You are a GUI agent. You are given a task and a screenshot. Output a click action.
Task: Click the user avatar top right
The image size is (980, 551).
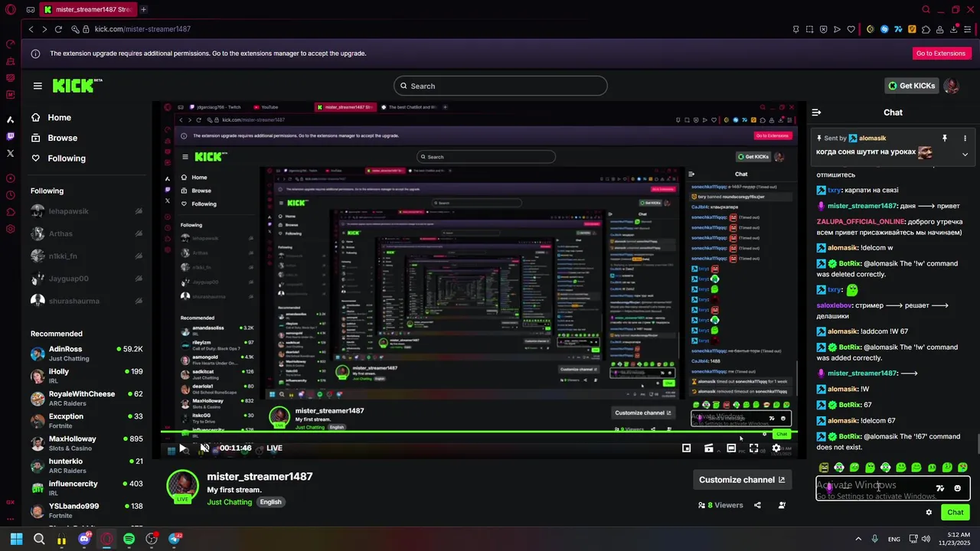coord(952,86)
